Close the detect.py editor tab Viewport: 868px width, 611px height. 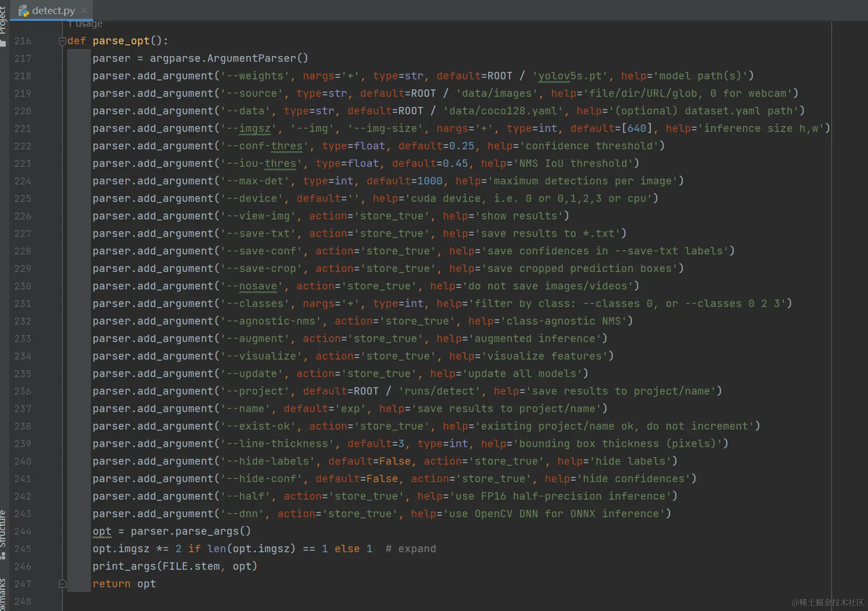point(84,10)
